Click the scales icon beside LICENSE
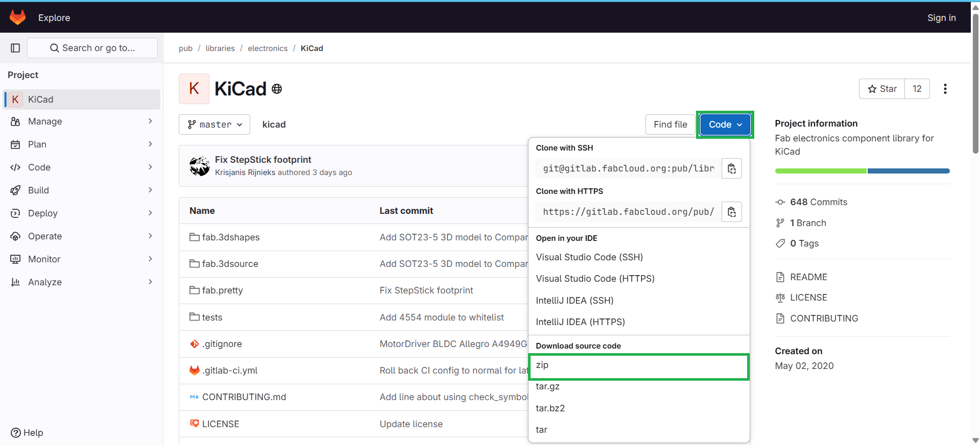 click(780, 298)
